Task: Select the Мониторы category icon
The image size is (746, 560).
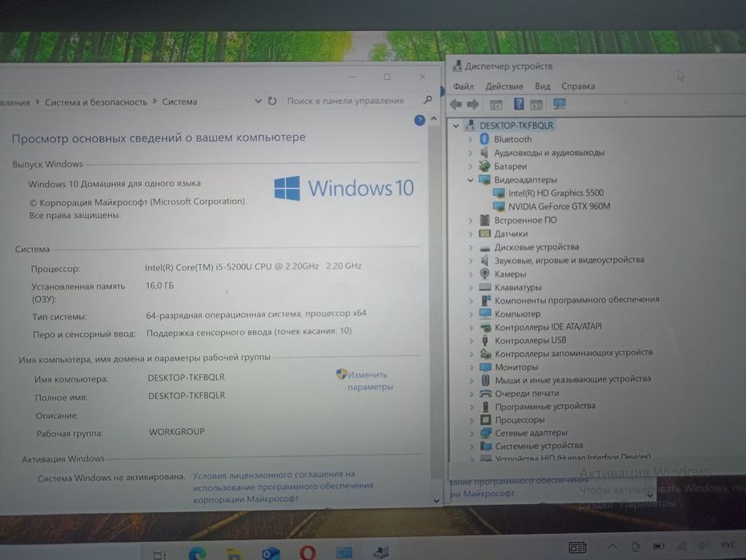Action: (x=485, y=367)
